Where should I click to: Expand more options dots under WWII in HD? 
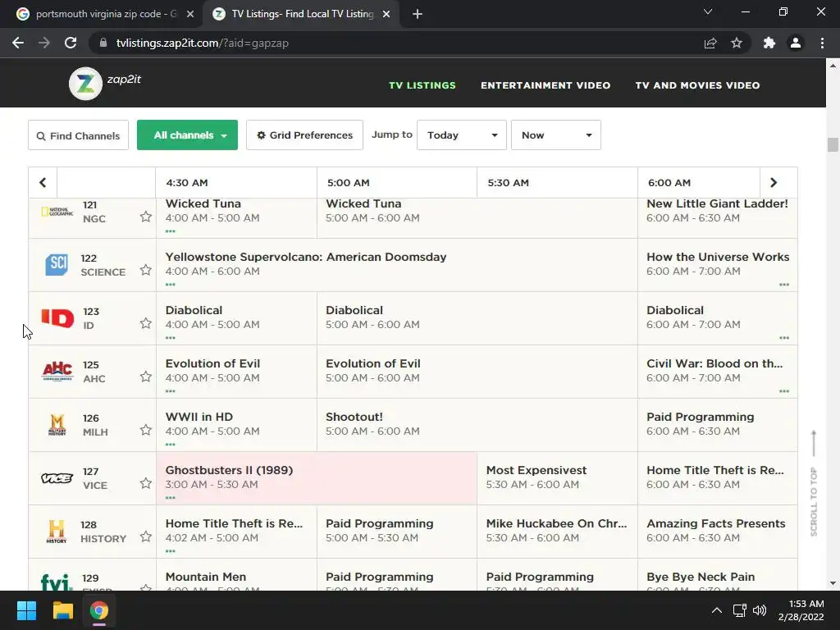[x=171, y=444]
